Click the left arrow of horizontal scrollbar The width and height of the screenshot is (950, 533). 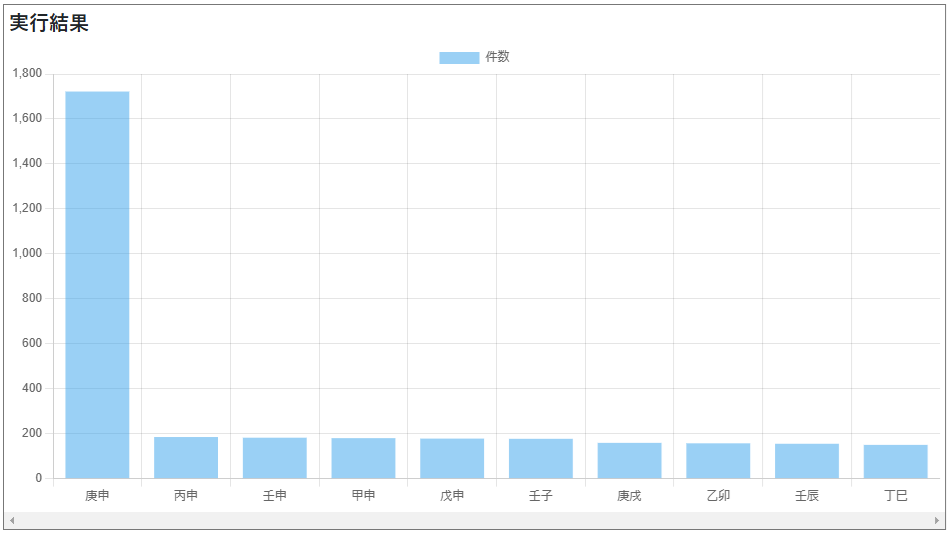click(x=11, y=520)
